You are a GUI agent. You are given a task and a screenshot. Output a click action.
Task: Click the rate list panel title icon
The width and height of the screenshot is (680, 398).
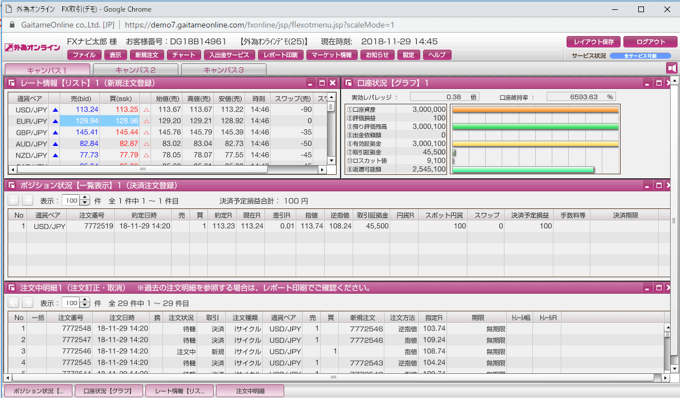click(11, 83)
